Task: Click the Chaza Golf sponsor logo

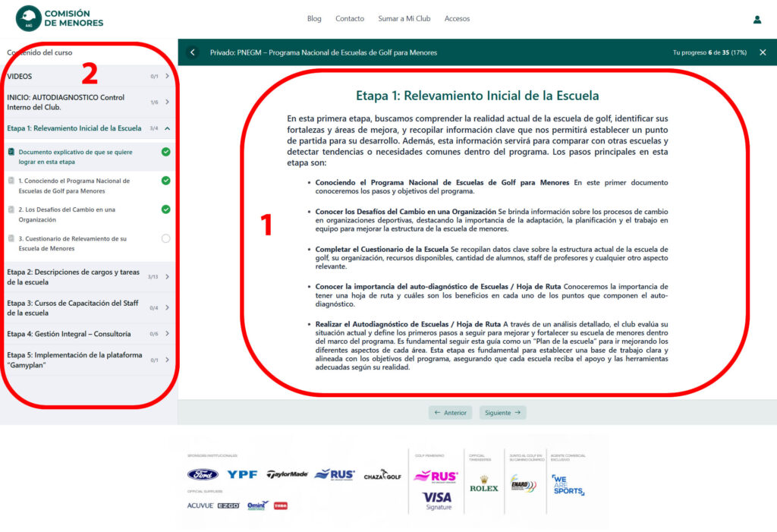Action: (x=382, y=476)
